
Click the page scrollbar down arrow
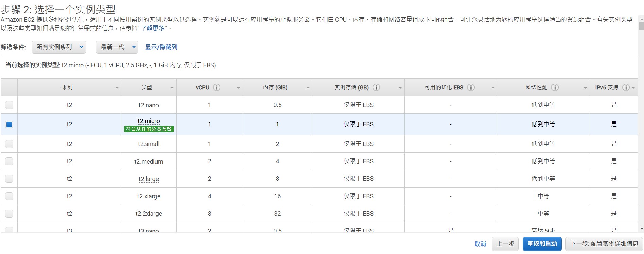641,229
